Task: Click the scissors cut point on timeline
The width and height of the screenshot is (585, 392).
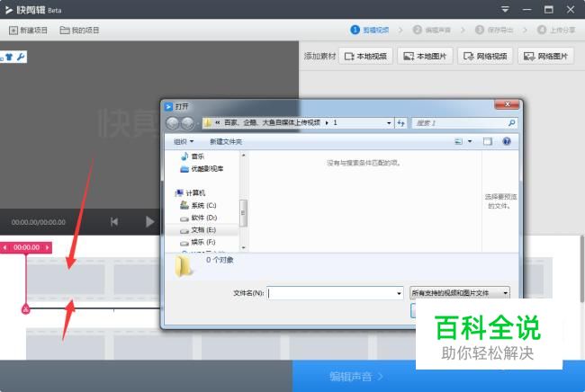Action: tap(25, 308)
